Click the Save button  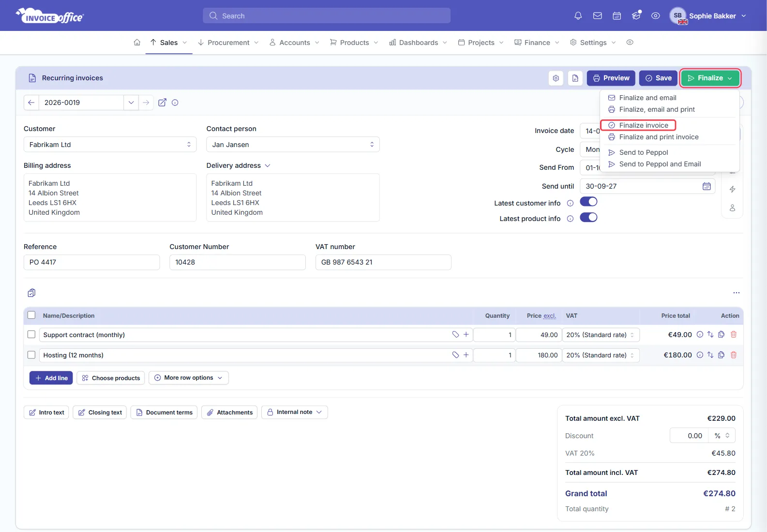coord(658,78)
